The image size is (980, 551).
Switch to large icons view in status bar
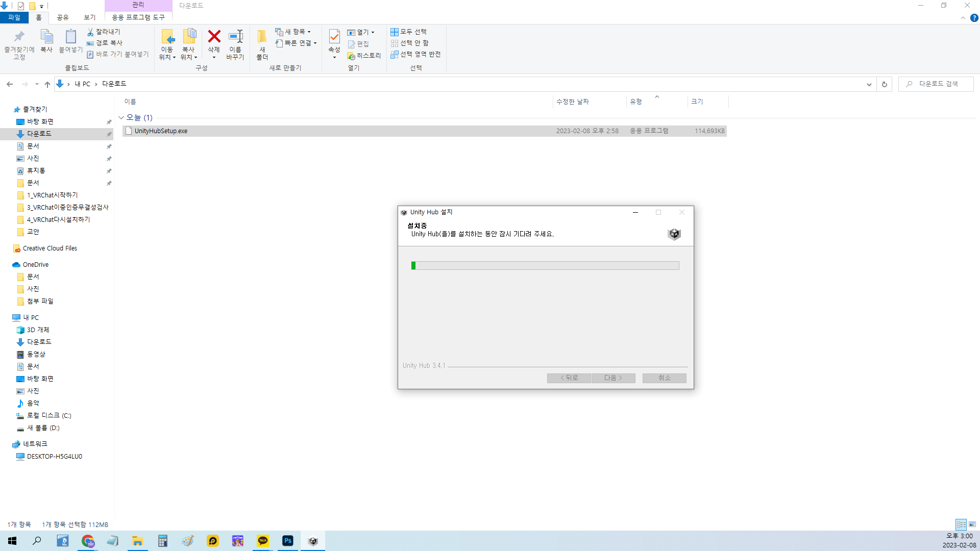pyautogui.click(x=972, y=524)
